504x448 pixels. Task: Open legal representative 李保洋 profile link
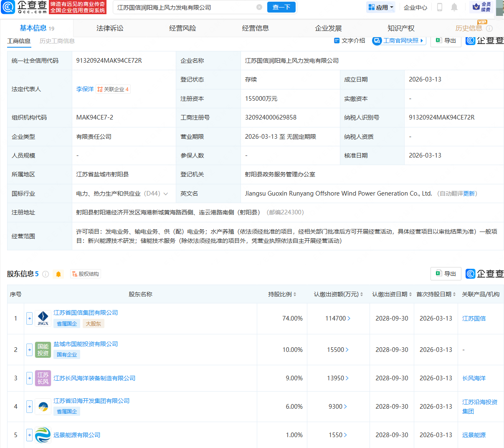85,89
